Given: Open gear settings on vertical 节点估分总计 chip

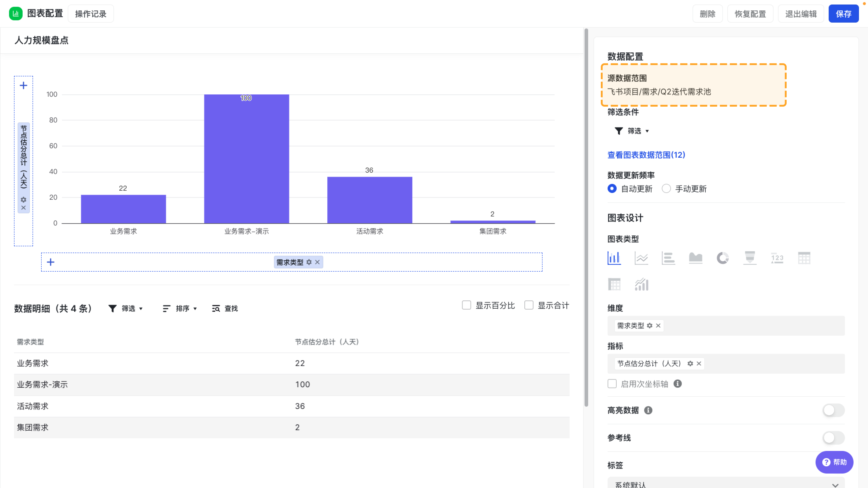Looking at the screenshot, I should pos(23,200).
